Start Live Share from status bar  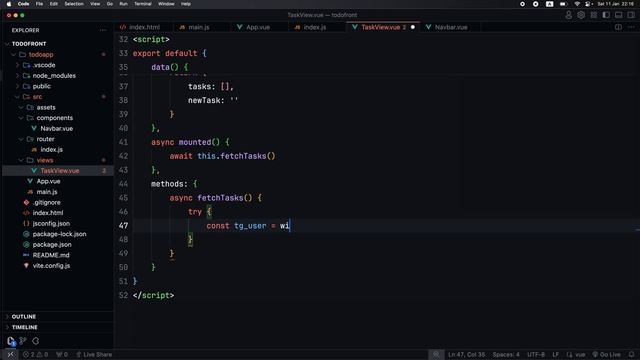click(94, 354)
